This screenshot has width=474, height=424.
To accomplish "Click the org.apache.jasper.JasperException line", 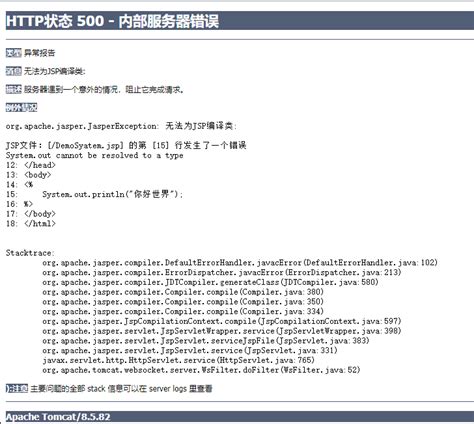I will coord(121,126).
